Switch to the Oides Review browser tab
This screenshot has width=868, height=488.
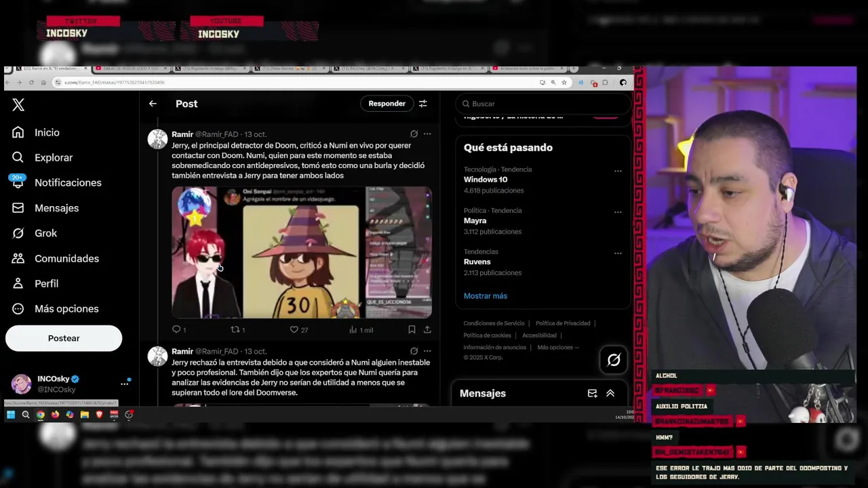(290, 68)
